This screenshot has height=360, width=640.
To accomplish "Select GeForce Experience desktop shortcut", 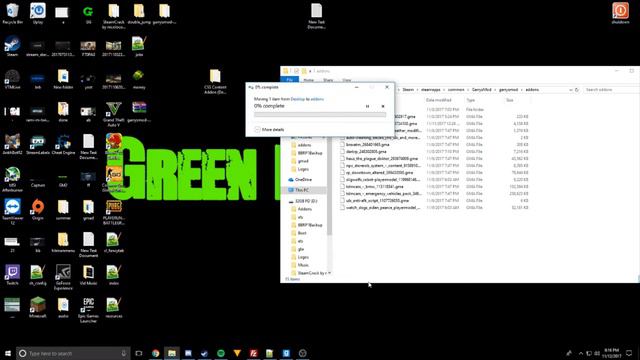I will (63, 277).
